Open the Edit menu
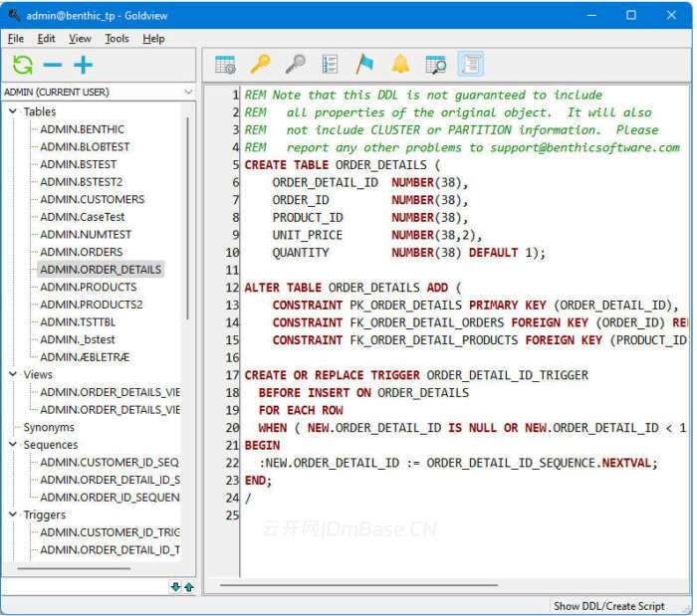 (x=46, y=39)
